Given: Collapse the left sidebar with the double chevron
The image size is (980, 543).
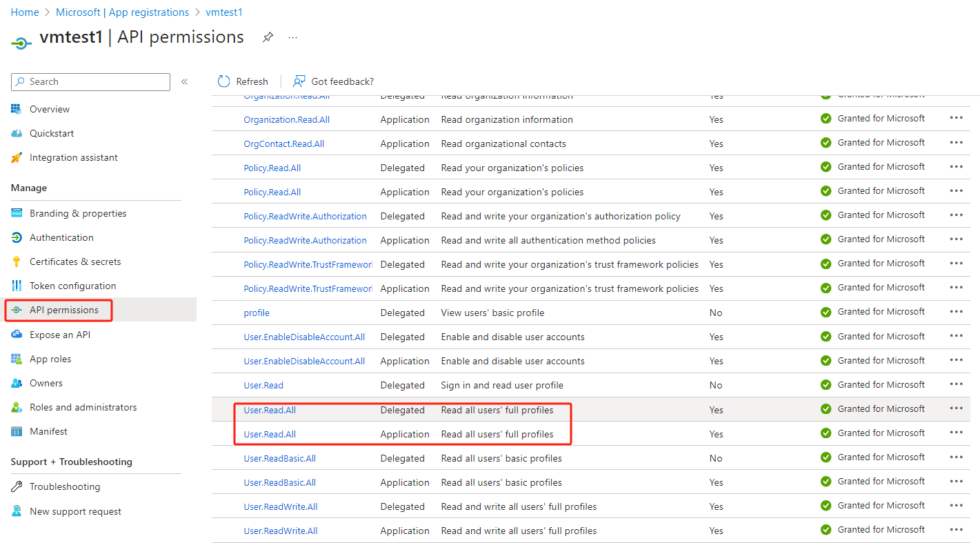Looking at the screenshot, I should (184, 81).
